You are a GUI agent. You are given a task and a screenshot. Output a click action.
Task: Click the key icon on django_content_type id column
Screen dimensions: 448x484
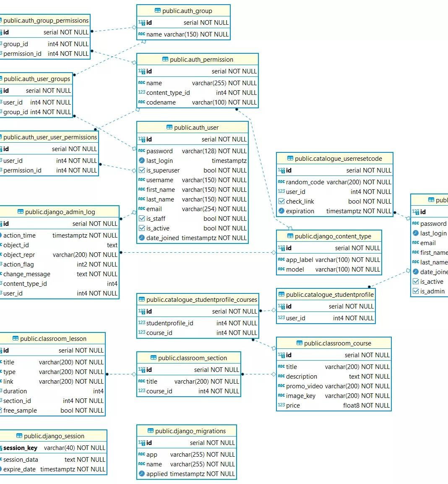[x=282, y=248]
